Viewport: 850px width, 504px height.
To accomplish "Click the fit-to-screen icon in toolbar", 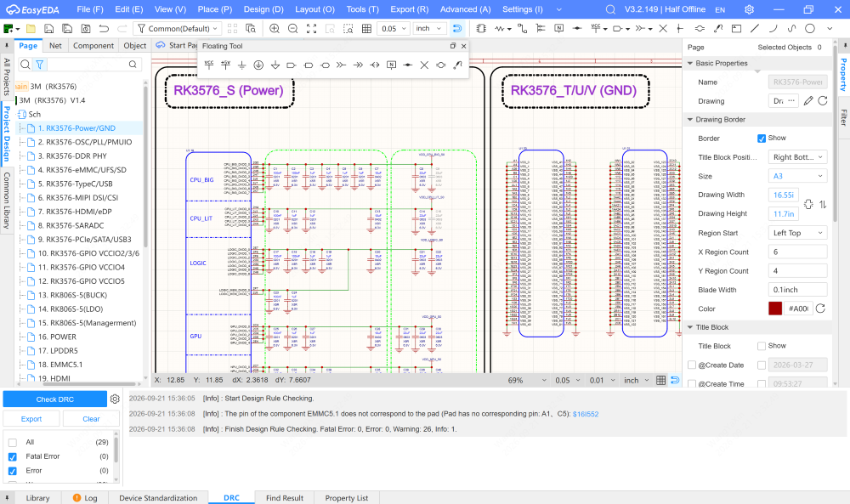I will click(312, 29).
